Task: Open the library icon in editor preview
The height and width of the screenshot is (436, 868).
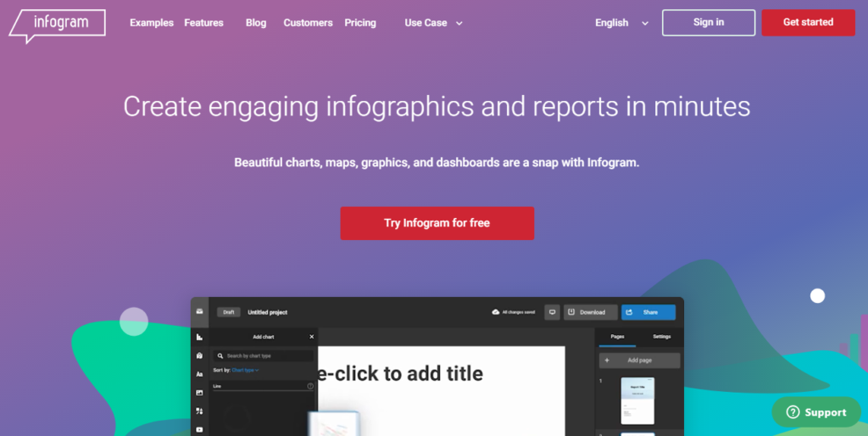Action: 199,312
